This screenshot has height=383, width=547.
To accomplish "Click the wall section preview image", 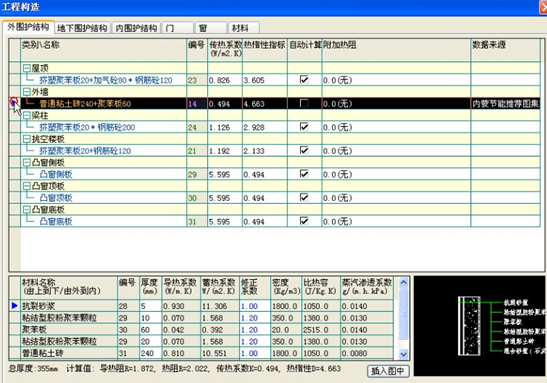I will pyautogui.click(x=480, y=326).
